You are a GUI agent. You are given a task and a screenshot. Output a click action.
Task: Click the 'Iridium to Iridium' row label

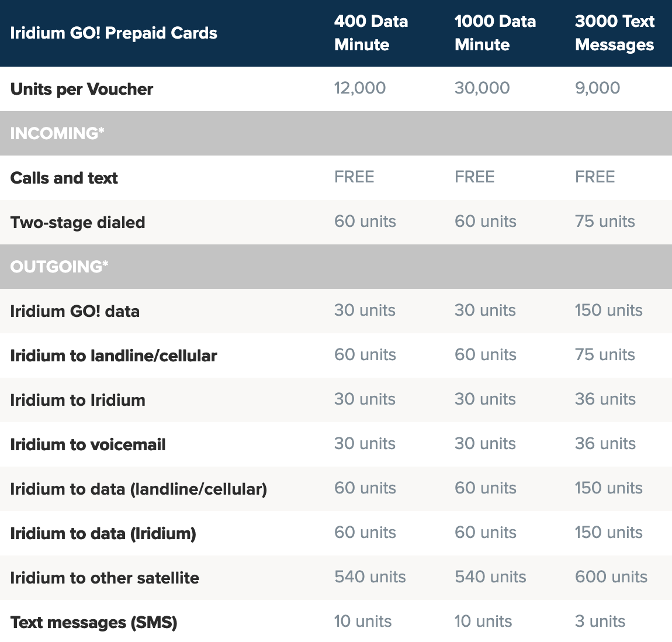coord(78,400)
